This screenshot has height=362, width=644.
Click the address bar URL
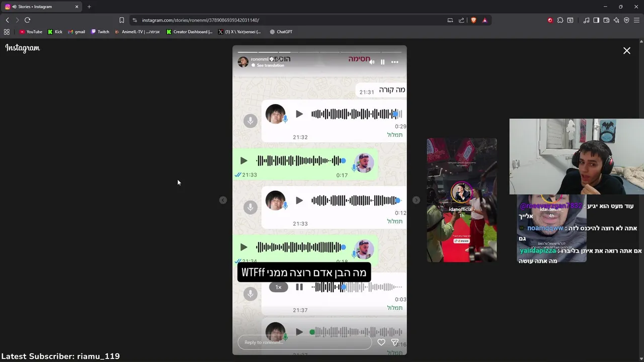point(200,20)
